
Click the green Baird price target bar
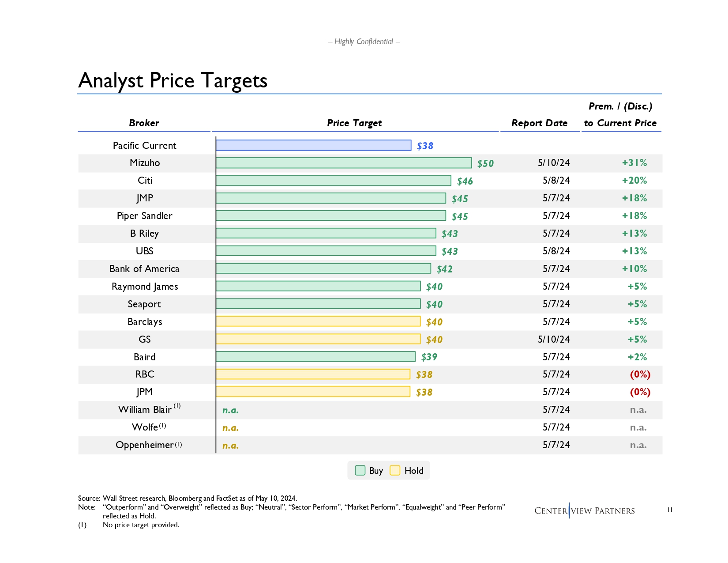(316, 357)
